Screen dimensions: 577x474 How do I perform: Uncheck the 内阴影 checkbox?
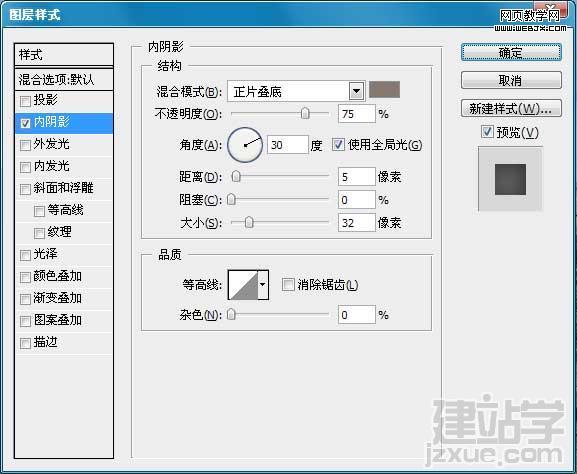(x=25, y=123)
